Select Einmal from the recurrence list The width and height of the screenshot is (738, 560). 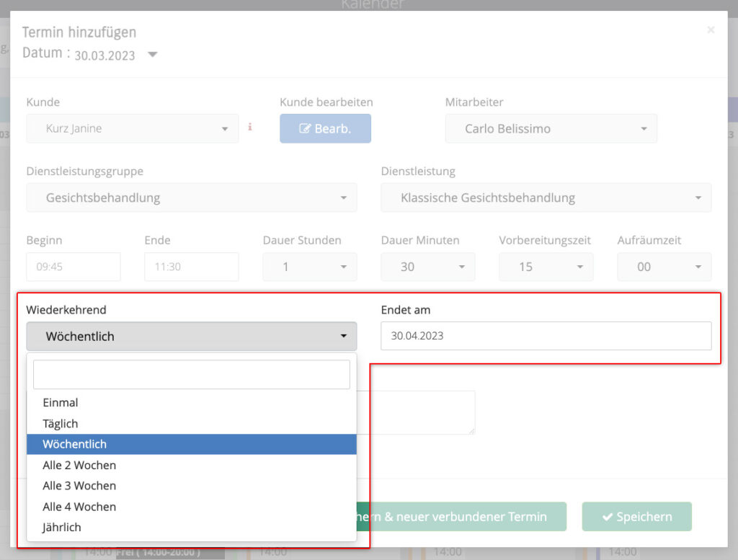pyautogui.click(x=61, y=403)
